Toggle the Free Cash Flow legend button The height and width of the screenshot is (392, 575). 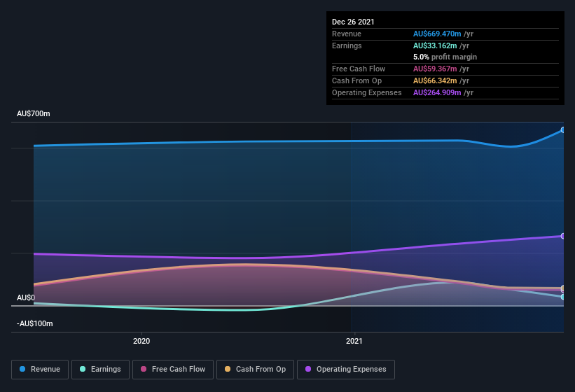tap(173, 370)
